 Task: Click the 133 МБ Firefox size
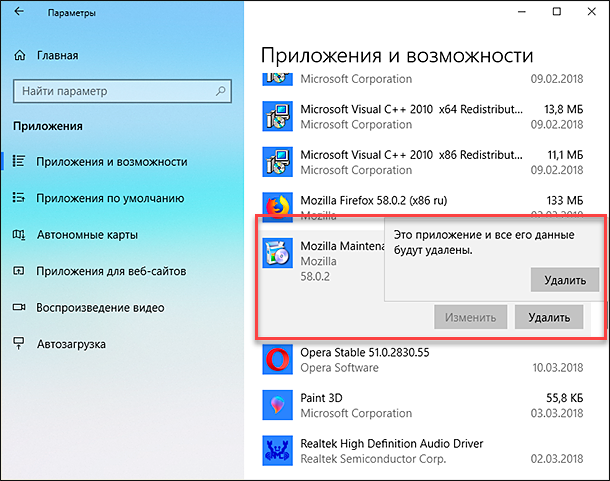[564, 200]
